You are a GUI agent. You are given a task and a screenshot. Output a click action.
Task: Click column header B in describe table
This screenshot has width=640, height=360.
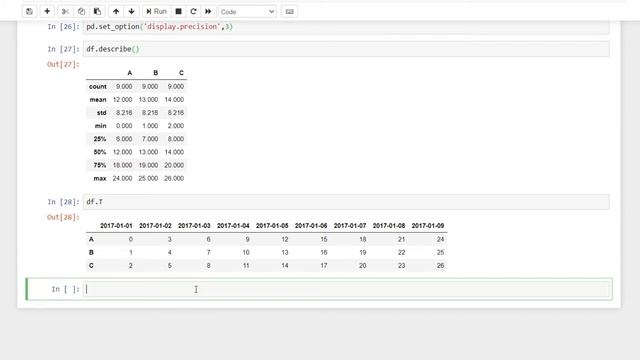(x=156, y=73)
